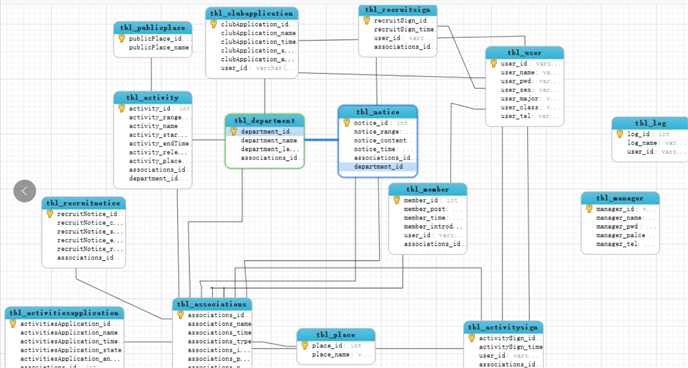Select the tbl_place table header

click(x=336, y=335)
